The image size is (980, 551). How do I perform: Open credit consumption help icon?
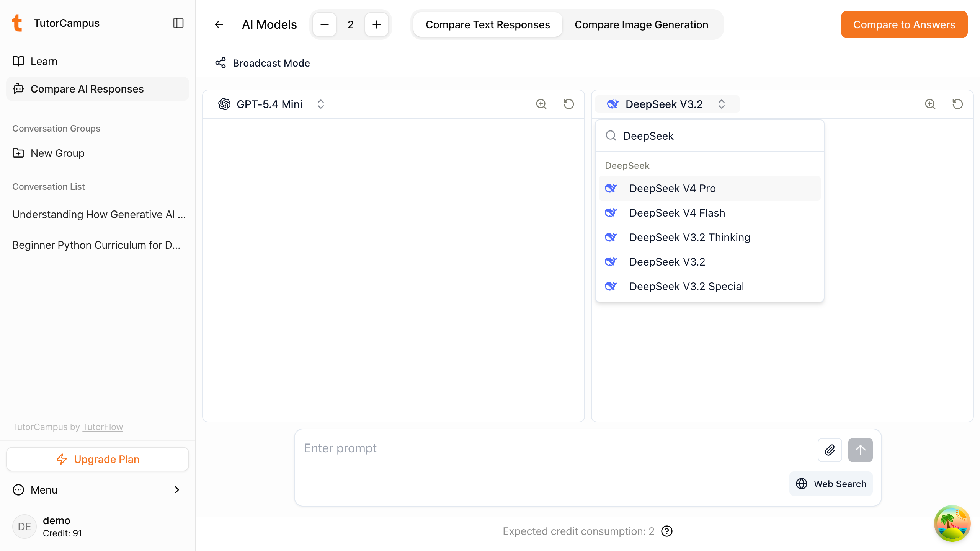[667, 531]
